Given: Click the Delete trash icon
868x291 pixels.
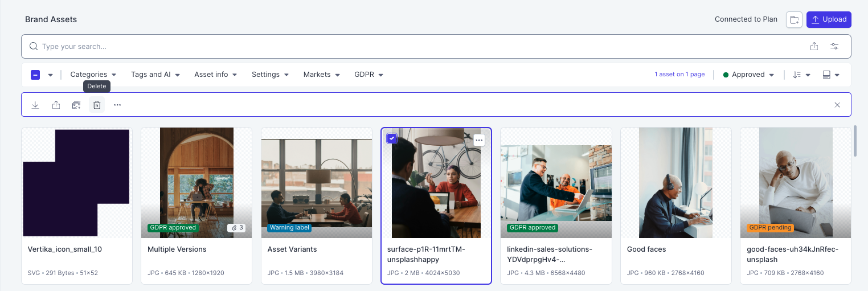Looking at the screenshot, I should [97, 105].
